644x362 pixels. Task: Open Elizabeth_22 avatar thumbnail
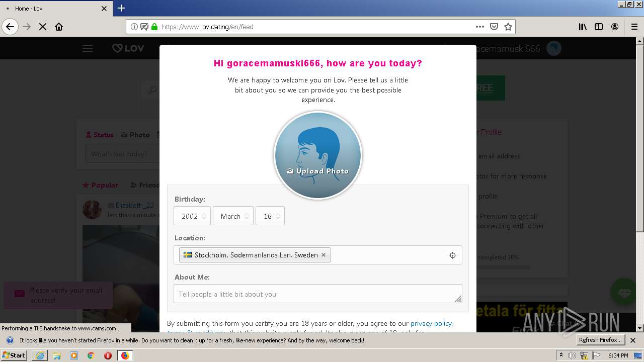tap(92, 209)
